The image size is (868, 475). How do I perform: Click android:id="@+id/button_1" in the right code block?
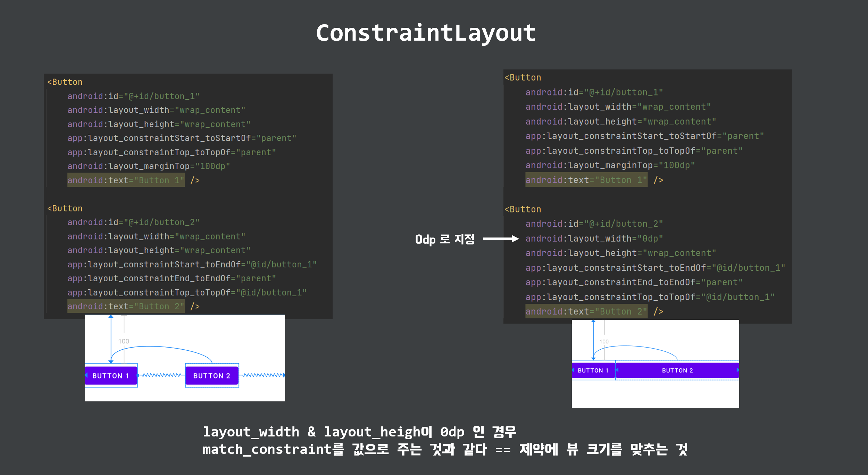tap(594, 92)
